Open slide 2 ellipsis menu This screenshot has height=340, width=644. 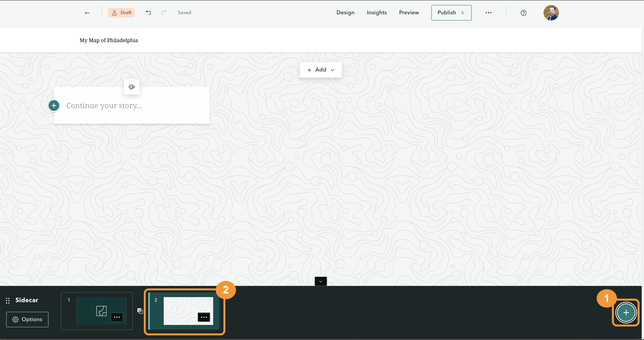pyautogui.click(x=204, y=317)
